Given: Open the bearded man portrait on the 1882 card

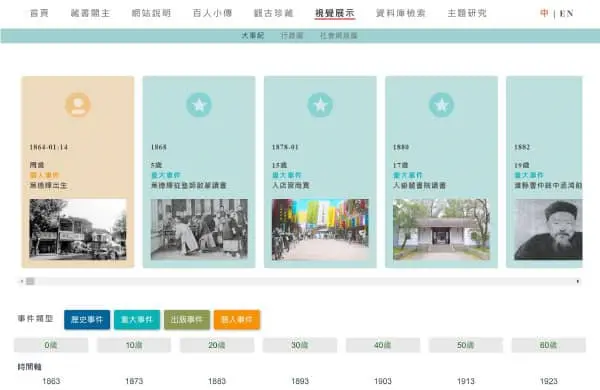Looking at the screenshot, I should pos(548,229).
